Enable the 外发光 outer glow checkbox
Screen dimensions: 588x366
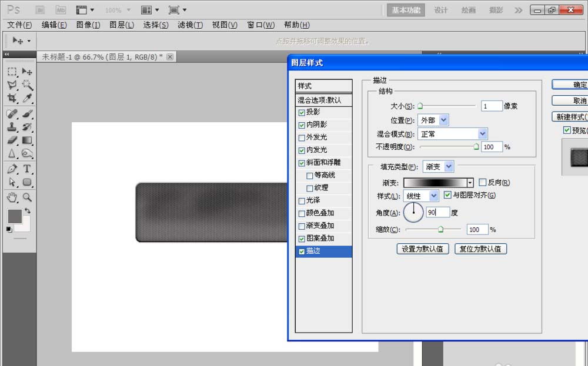pyautogui.click(x=302, y=137)
